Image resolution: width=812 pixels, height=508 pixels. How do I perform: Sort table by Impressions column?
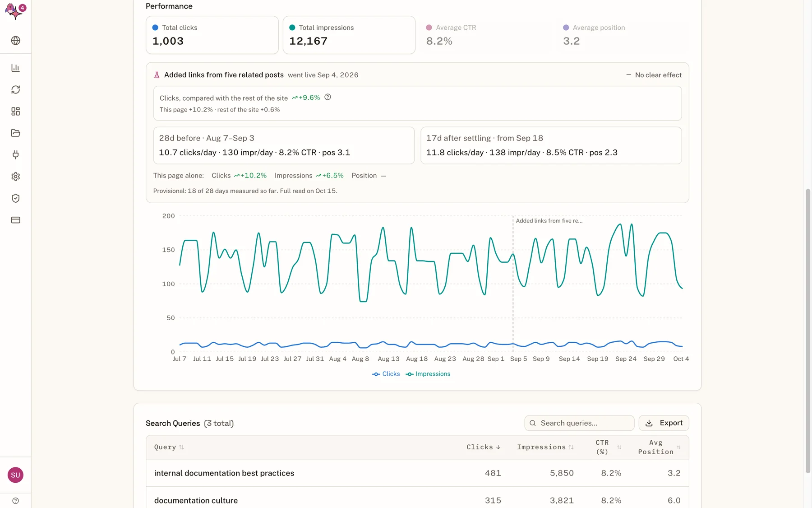coord(545,447)
